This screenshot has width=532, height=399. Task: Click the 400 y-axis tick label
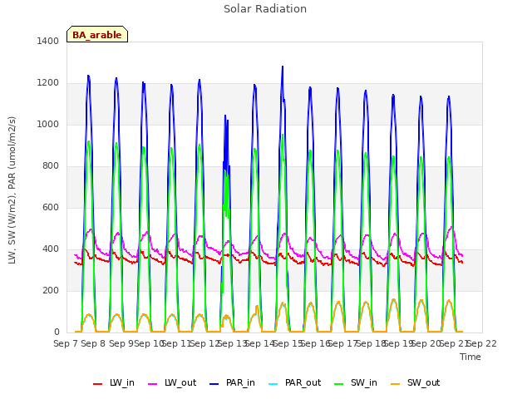pos(51,249)
